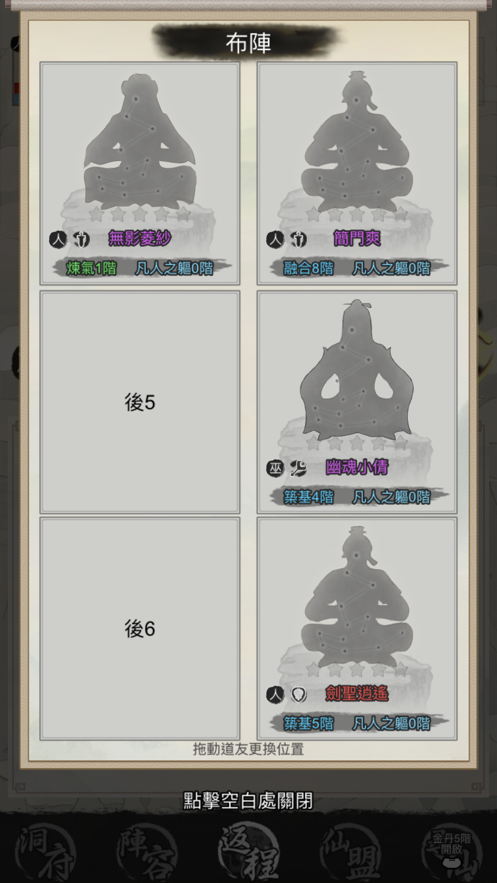497x883 pixels.
Task: Click the 人 race icon beside 劍聖逍遙
Action: tap(275, 695)
